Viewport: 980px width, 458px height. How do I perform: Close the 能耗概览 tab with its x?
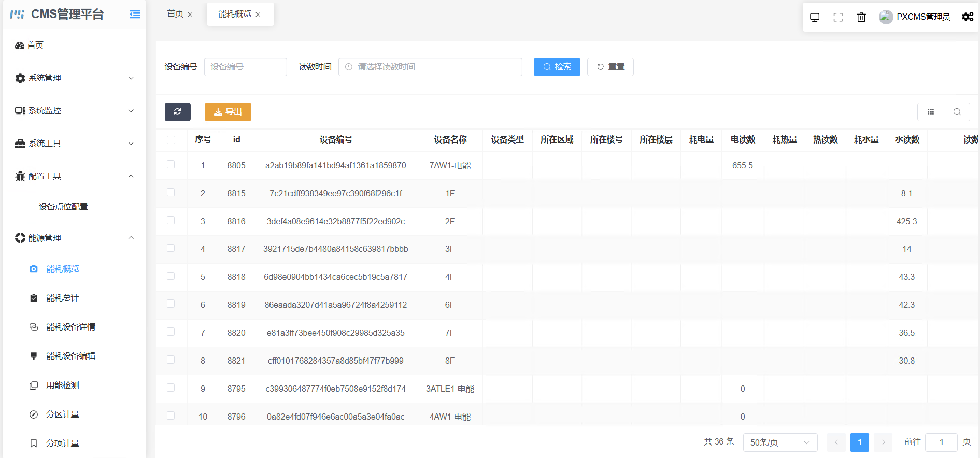click(258, 15)
